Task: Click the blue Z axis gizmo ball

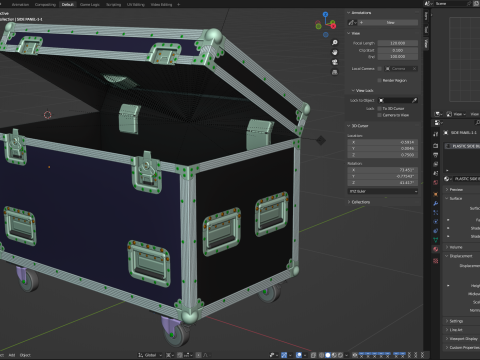Action: coord(325,14)
